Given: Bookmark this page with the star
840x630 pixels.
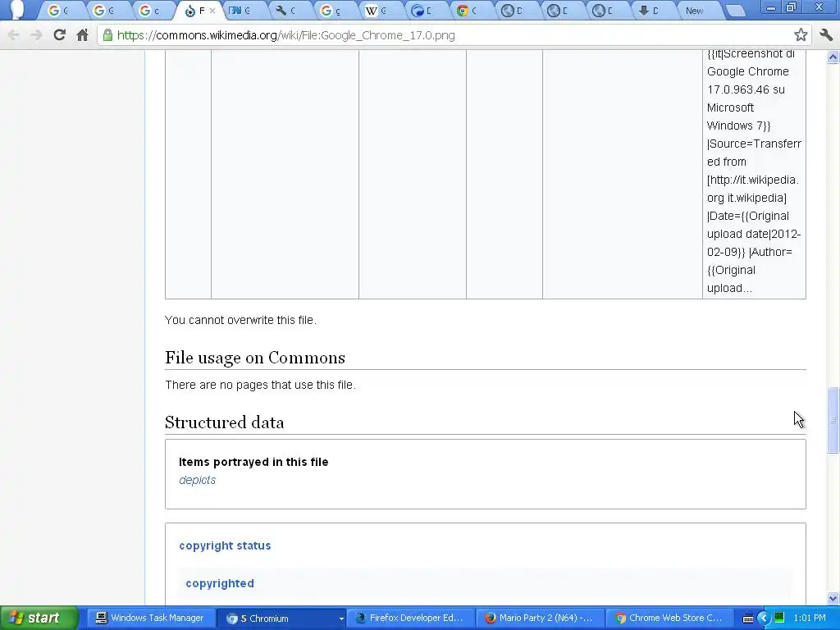Looking at the screenshot, I should pyautogui.click(x=801, y=35).
